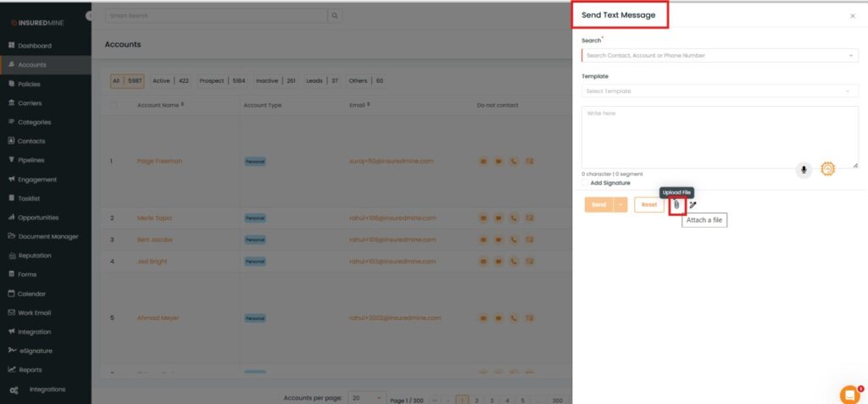Open the arrow dropdown next to Send
This screenshot has width=868, height=404.
coord(620,205)
